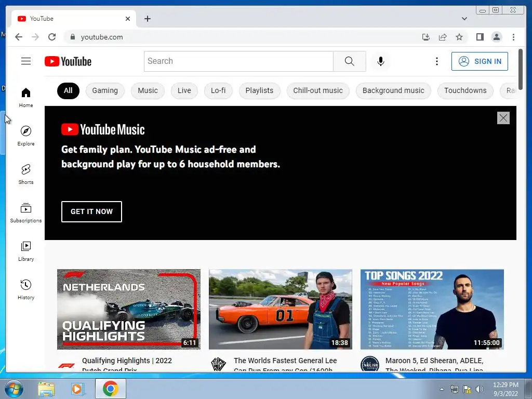Open English Songs channel avatar
This screenshot has height=399, width=532.
pos(370,364)
